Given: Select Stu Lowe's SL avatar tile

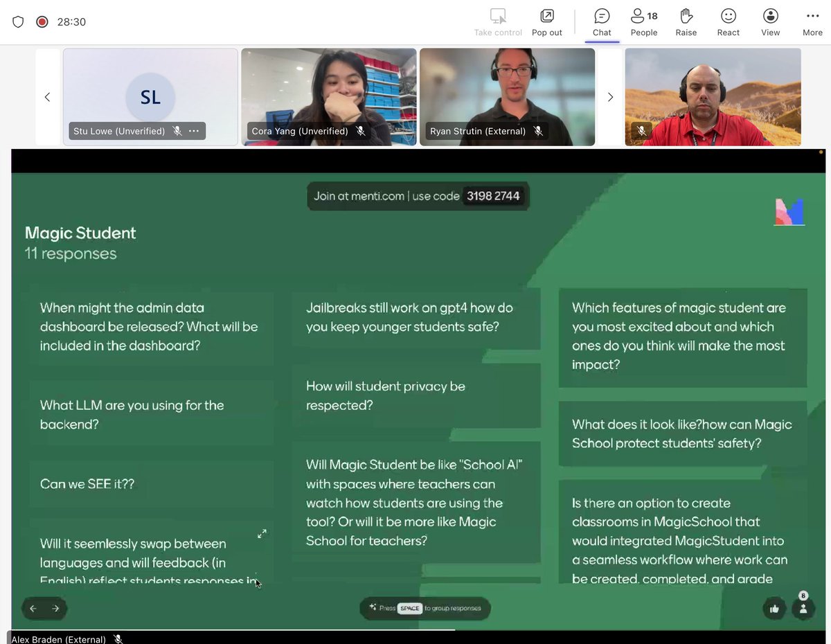Looking at the screenshot, I should (150, 97).
